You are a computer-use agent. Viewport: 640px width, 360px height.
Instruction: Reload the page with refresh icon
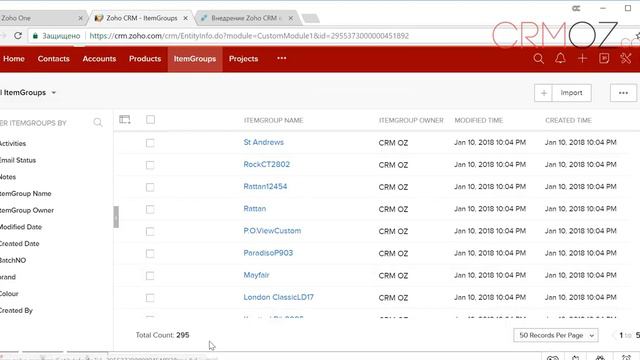coord(18,36)
